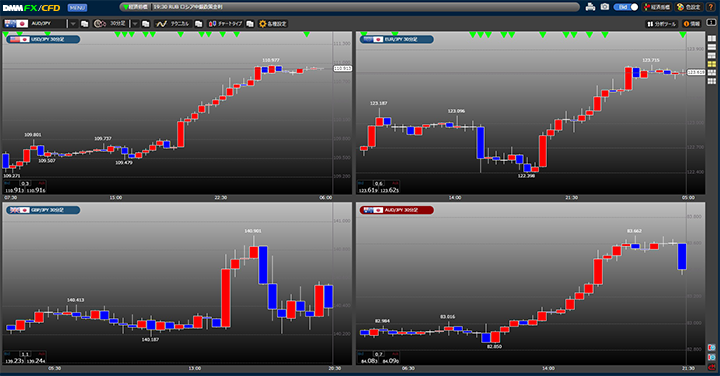Image resolution: width=720 pixels, height=376 pixels.
Task: Toggle the single-window indicator box at top right
Action: [711, 22]
